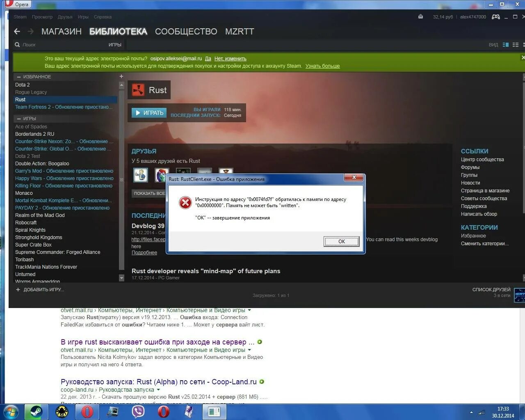
Task: Click the ИГРАТЬ play button
Action: pos(149,113)
